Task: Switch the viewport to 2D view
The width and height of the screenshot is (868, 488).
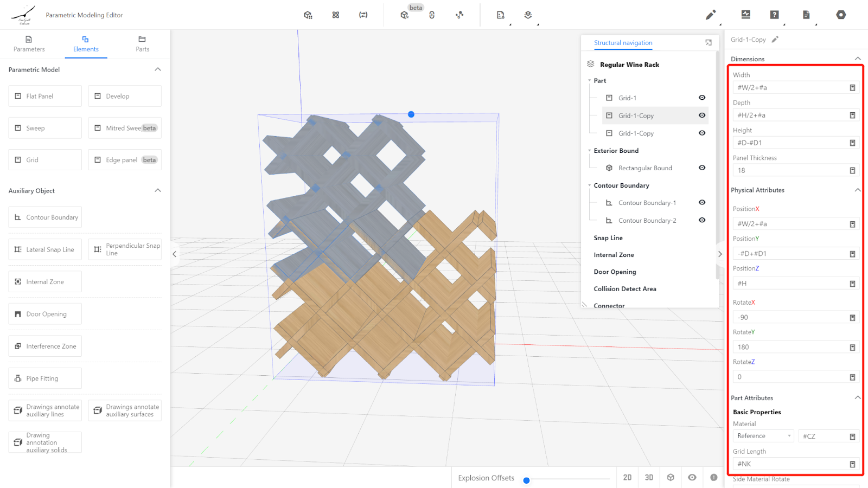Action: [x=627, y=477]
